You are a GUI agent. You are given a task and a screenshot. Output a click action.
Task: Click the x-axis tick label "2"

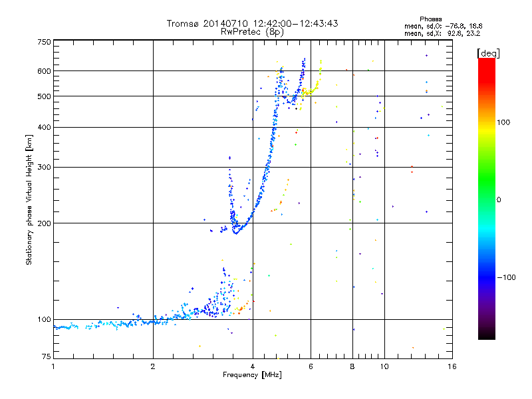pyautogui.click(x=153, y=366)
